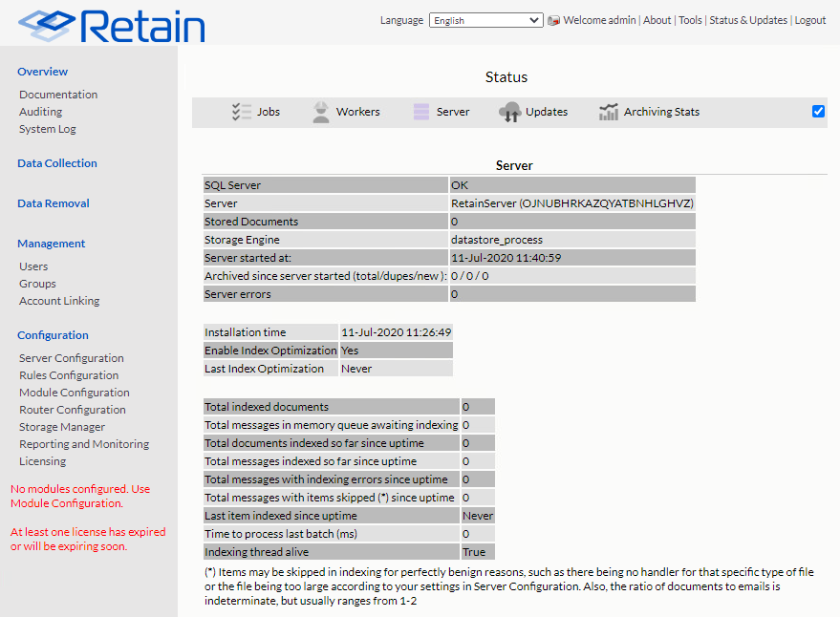Viewport: 840px width, 617px height.
Task: Open Router Configuration
Action: click(73, 409)
